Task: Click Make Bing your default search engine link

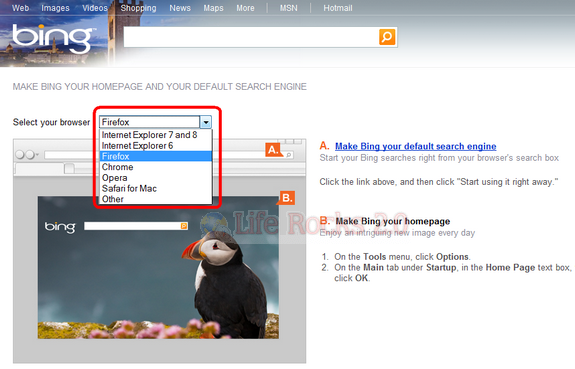Action: coord(415,146)
